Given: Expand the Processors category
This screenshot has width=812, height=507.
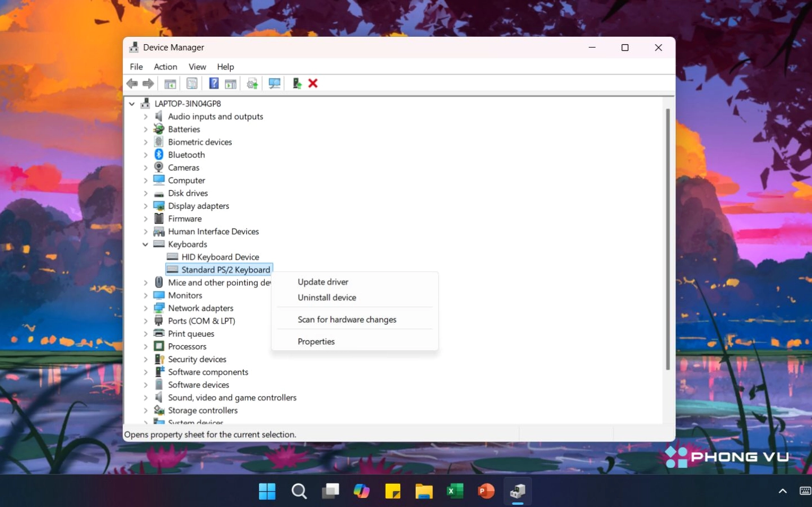Looking at the screenshot, I should coord(145,347).
